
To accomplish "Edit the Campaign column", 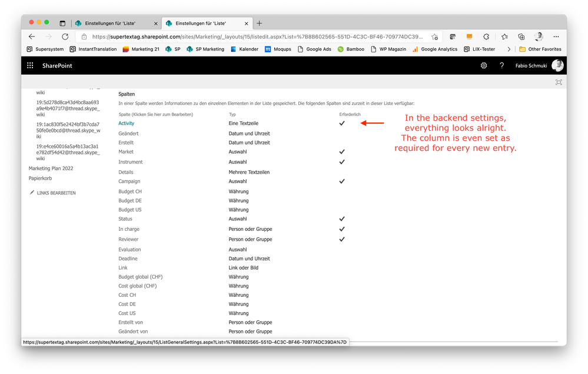I will click(129, 181).
